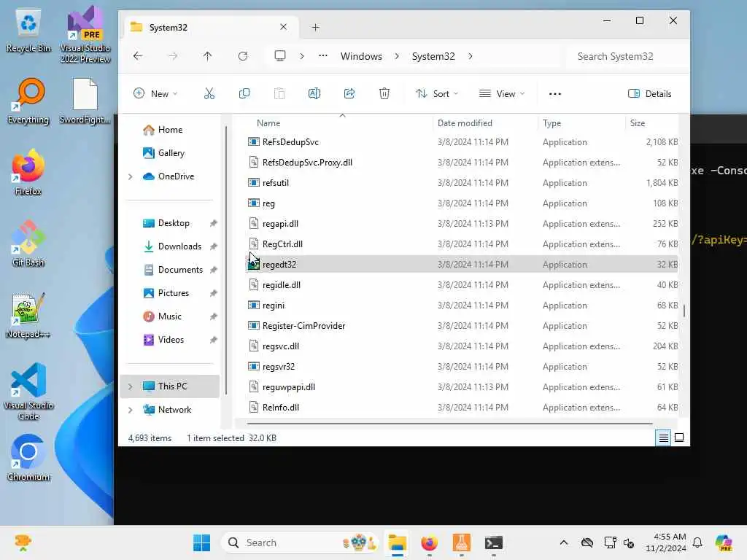Click the horizontal scrollbar in file list
This screenshot has width=747, height=560.
pos(449,423)
